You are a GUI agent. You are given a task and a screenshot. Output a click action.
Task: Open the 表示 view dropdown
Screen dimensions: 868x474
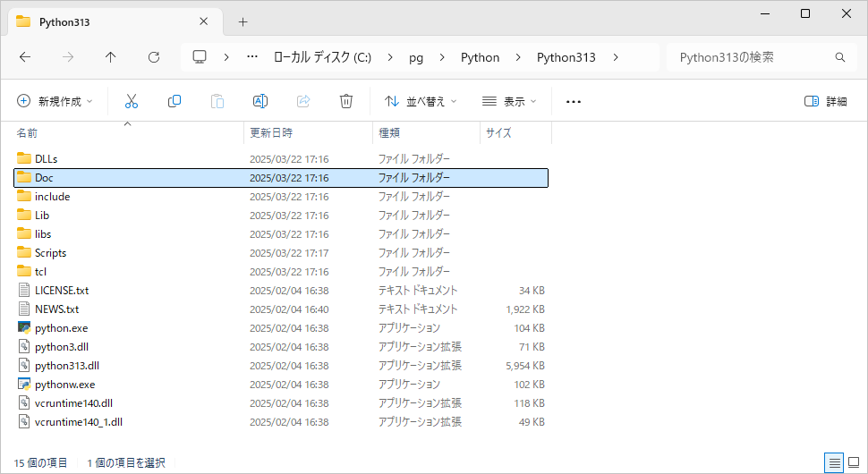pos(509,101)
